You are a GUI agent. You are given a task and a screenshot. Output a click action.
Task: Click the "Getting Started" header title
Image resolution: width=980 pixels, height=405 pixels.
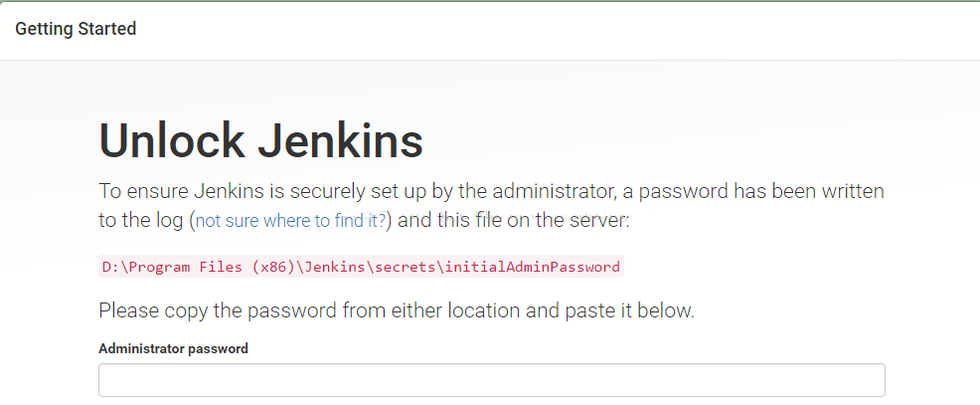pyautogui.click(x=76, y=29)
